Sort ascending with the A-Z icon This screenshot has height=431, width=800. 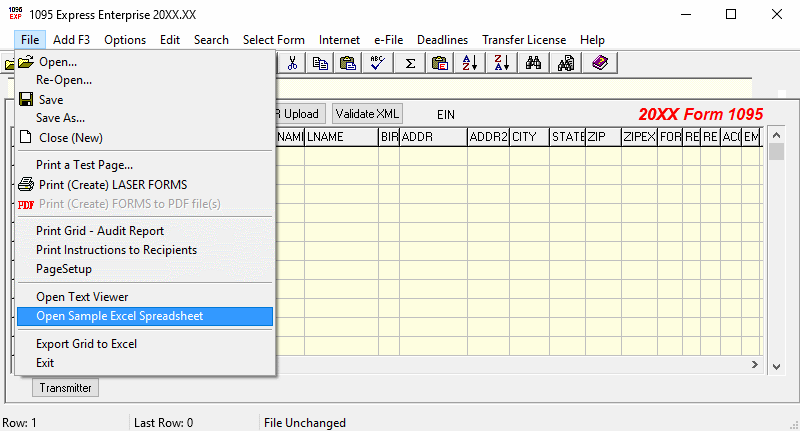click(468, 63)
